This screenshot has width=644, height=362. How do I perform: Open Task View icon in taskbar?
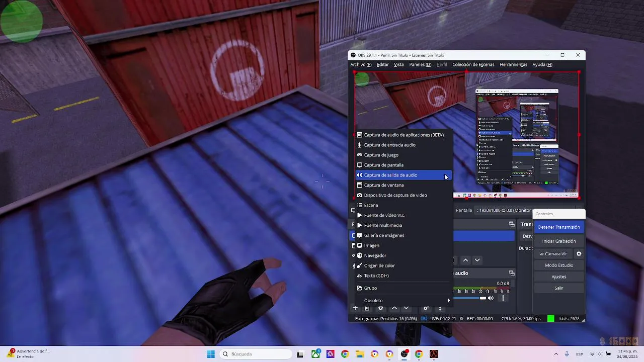[300, 354]
